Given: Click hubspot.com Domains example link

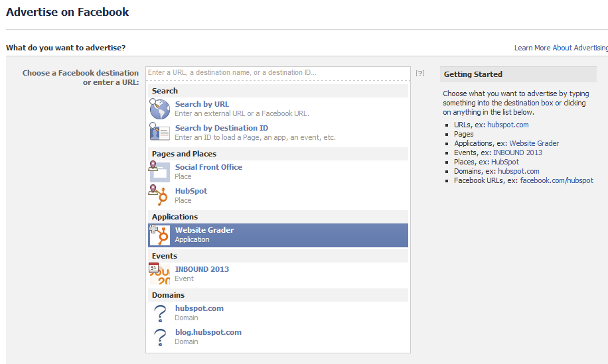Looking at the screenshot, I should [x=518, y=171].
